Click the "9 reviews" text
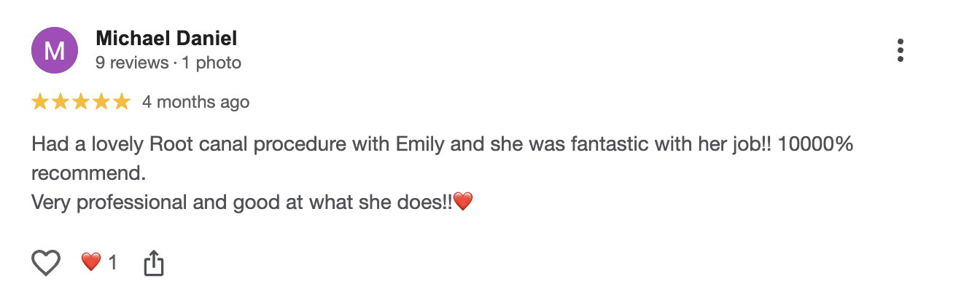 point(132,63)
